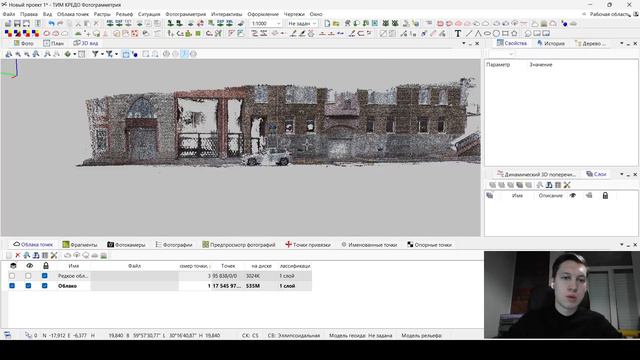Viewport: 640px width, 360px height.
Task: Click the first funnel filter icon in 3D view toolbar
Action: pos(95,54)
